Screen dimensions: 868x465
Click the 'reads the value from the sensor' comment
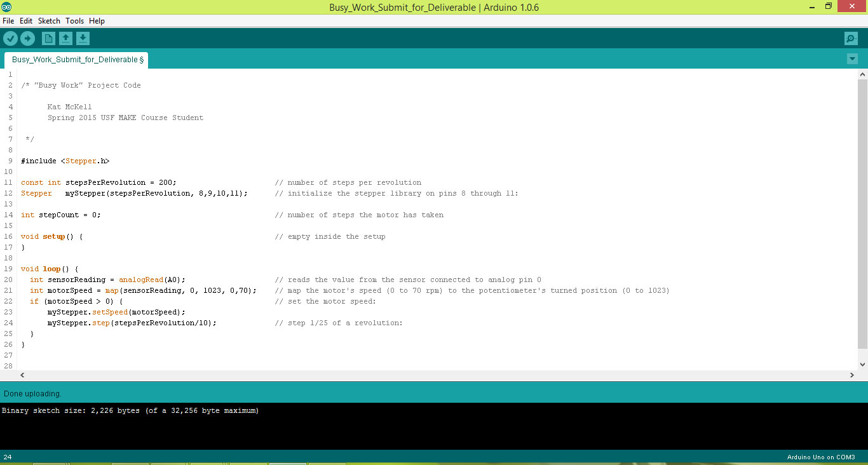(408, 280)
